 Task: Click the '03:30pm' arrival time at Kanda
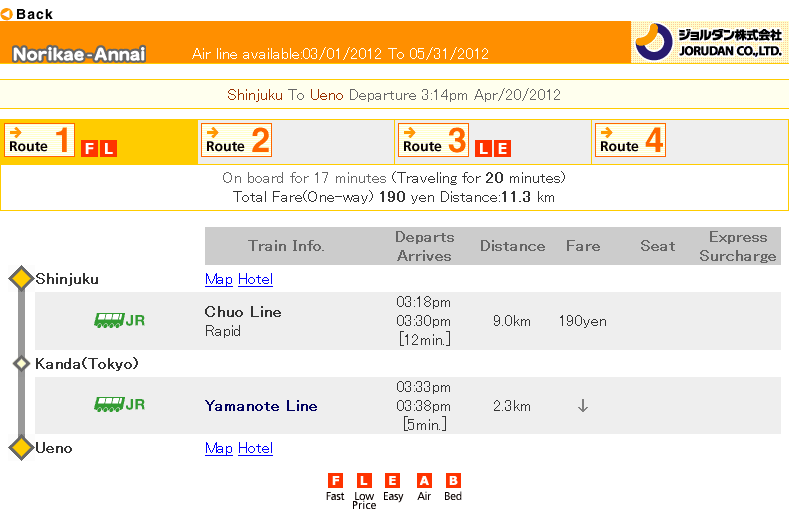click(424, 321)
